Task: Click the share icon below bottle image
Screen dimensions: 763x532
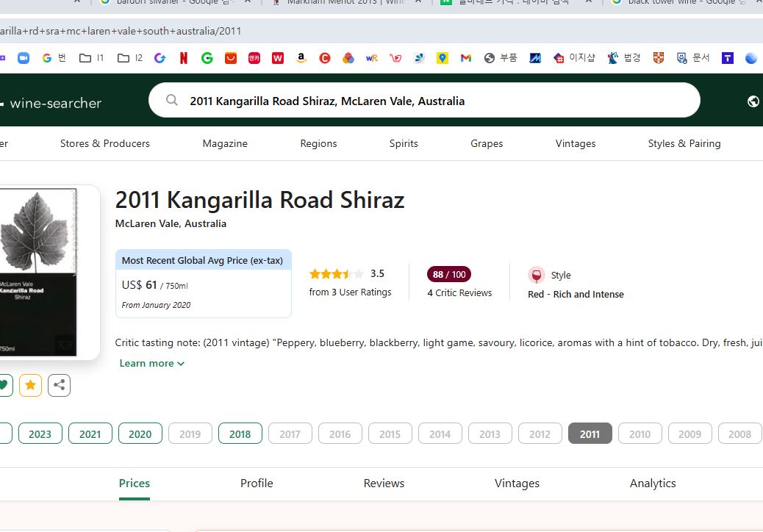Action: [60, 385]
